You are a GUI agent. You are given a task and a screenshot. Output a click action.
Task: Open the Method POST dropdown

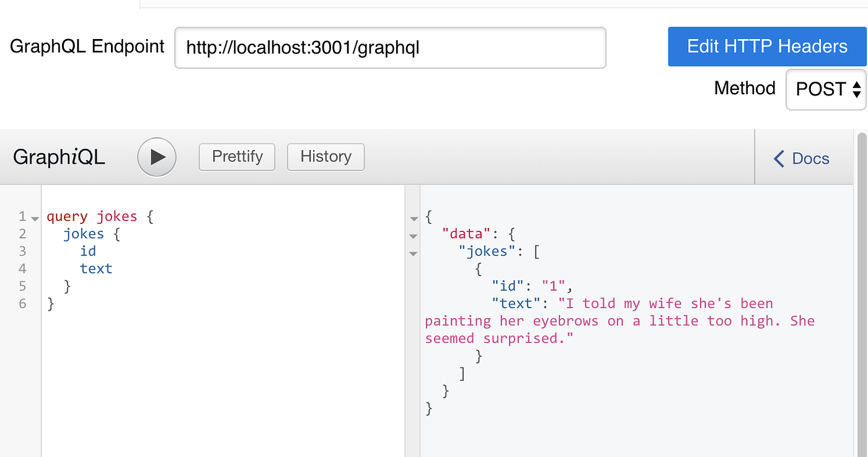point(826,89)
